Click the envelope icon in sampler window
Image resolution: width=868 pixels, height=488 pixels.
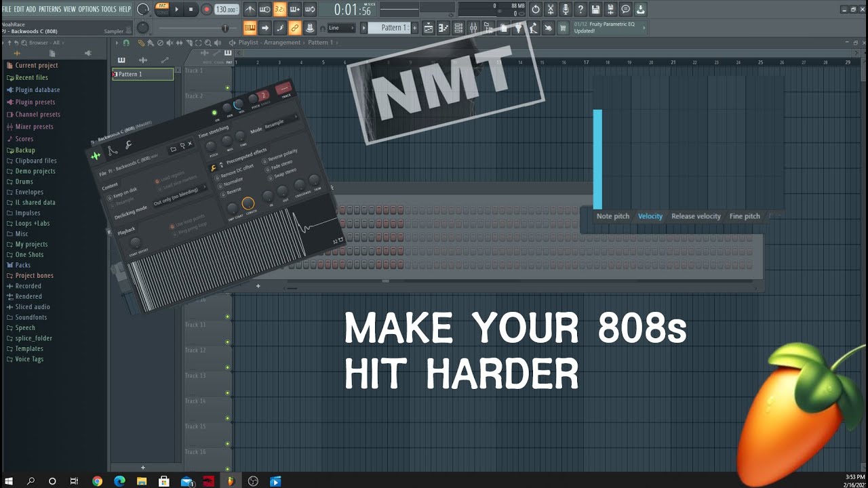tap(113, 150)
